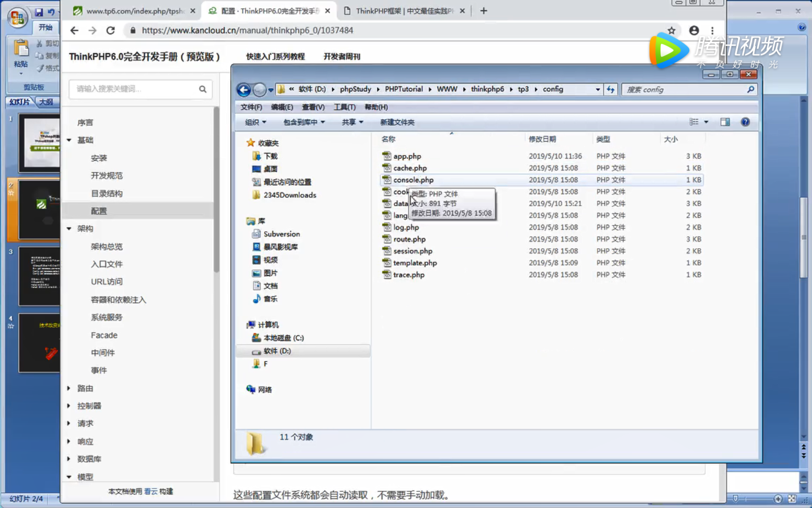The image size is (812, 508).
Task: Bookmark page with the star icon
Action: (x=671, y=30)
